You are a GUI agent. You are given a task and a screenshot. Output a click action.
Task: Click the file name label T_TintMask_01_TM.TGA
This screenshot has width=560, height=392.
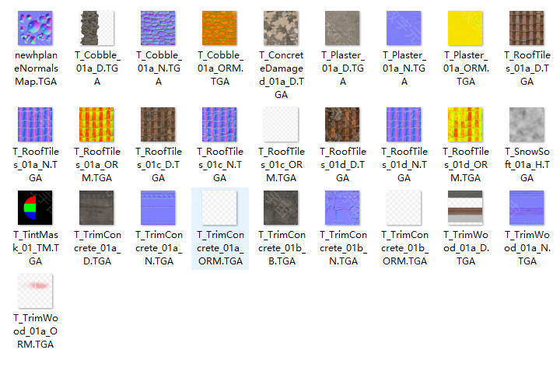[35, 248]
